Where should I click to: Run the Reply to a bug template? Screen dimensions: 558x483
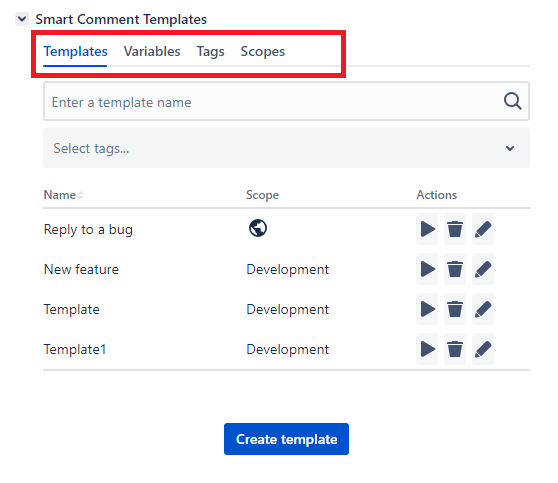tap(427, 229)
